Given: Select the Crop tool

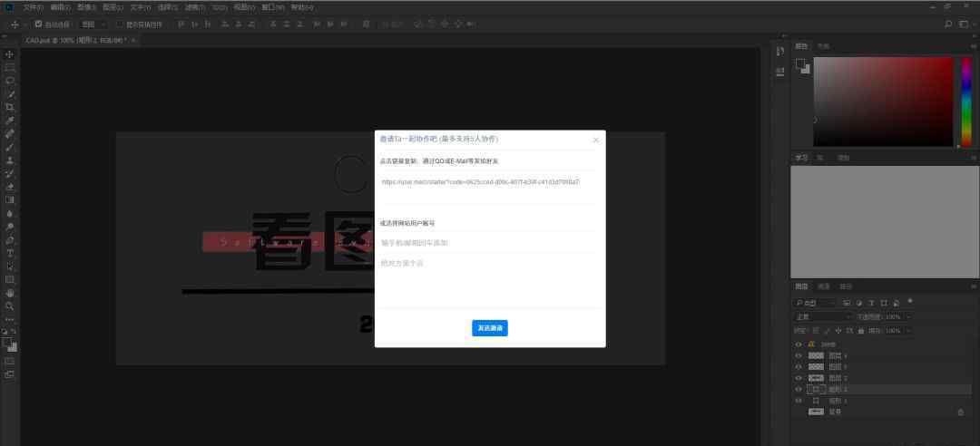Looking at the screenshot, I should 10,107.
